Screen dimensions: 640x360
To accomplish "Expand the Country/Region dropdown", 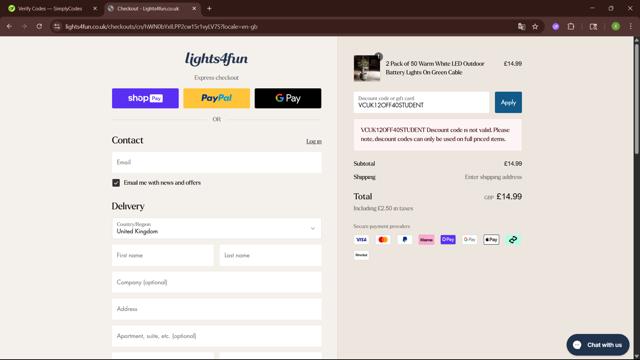I will point(216,228).
